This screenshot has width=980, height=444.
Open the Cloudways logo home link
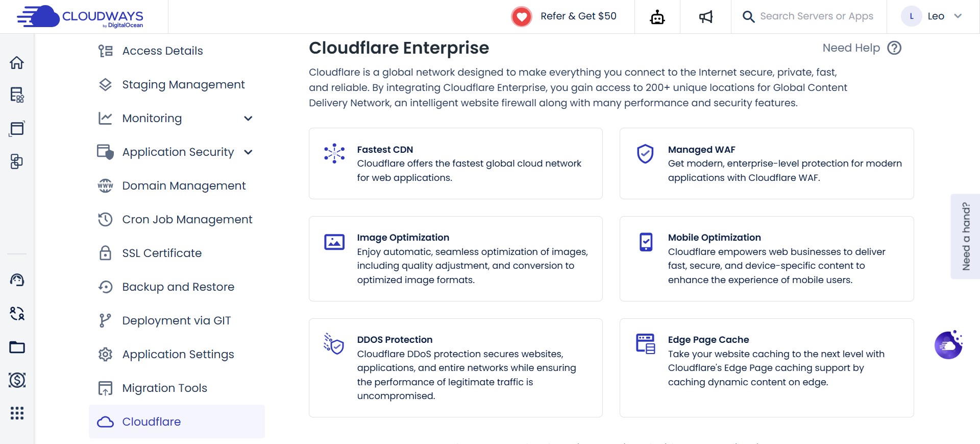[80, 17]
